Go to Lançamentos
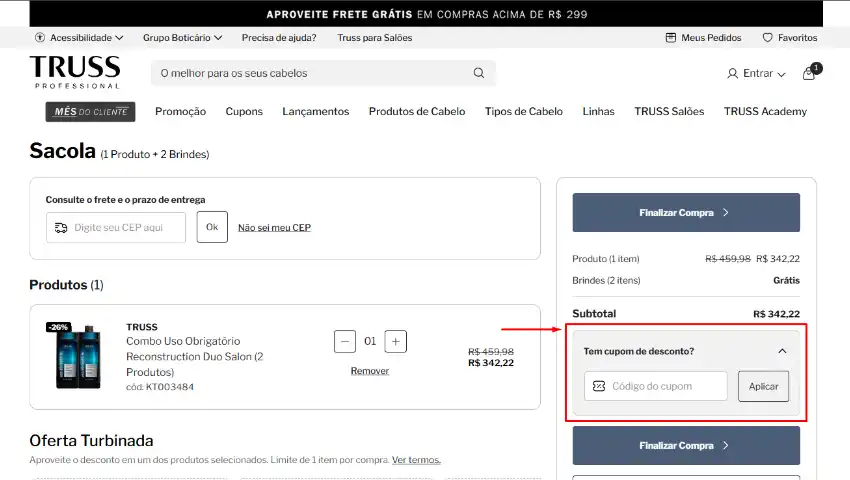This screenshot has height=480, width=850. 315,111
